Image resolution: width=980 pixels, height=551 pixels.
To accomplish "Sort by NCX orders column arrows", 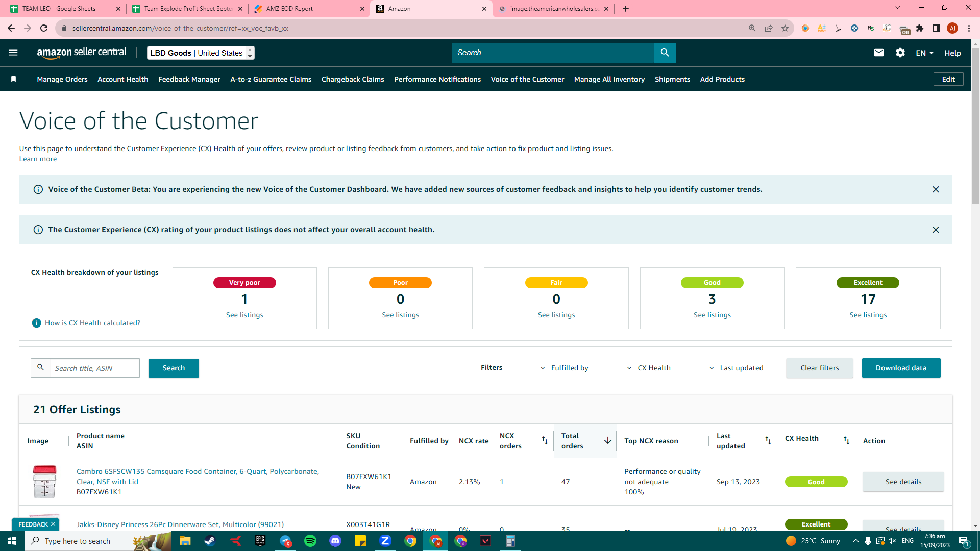I will pos(545,440).
